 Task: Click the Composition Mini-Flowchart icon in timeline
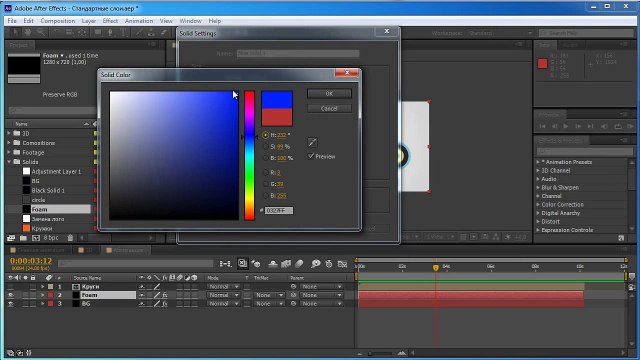225,264
